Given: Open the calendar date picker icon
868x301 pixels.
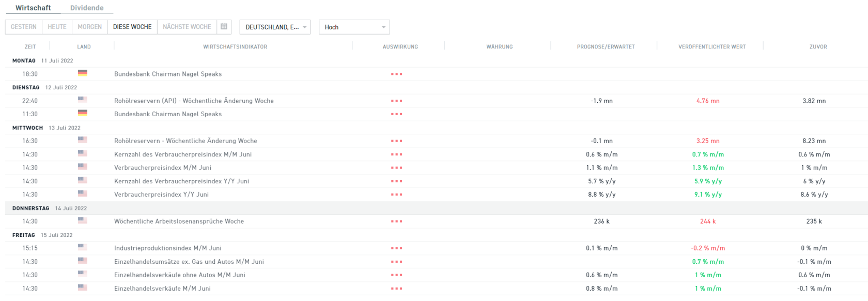Looking at the screenshot, I should [x=224, y=26].
